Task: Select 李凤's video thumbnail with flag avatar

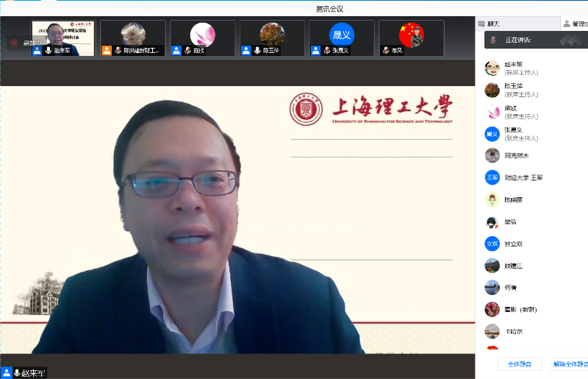Action: coord(411,38)
